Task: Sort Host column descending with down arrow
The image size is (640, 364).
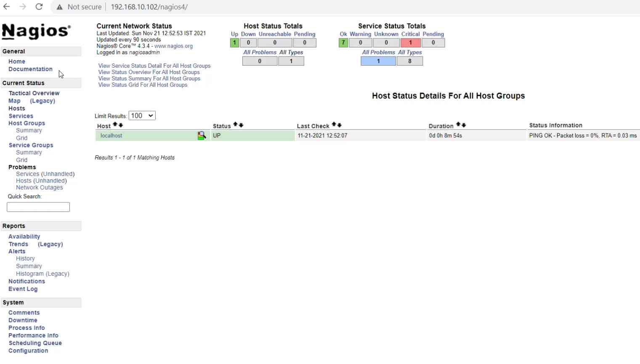Action: (121, 125)
